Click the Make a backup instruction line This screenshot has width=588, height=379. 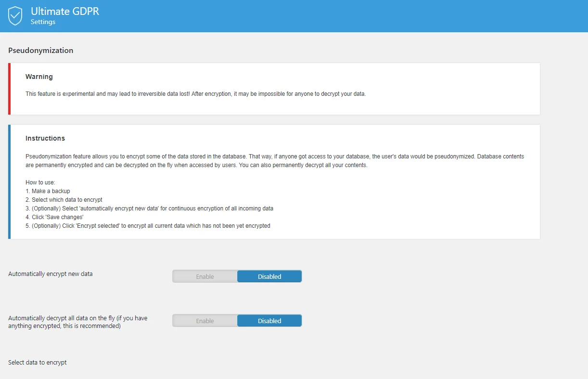point(47,191)
